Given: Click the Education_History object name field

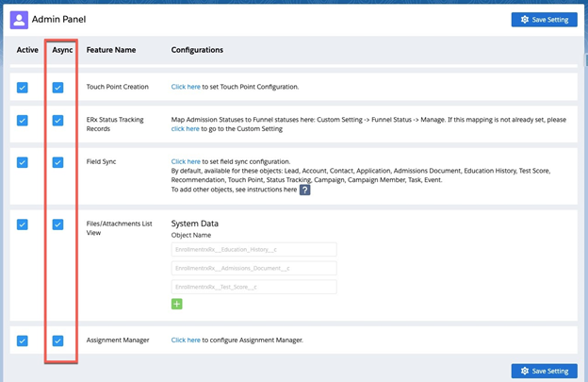Looking at the screenshot, I should [253, 250].
